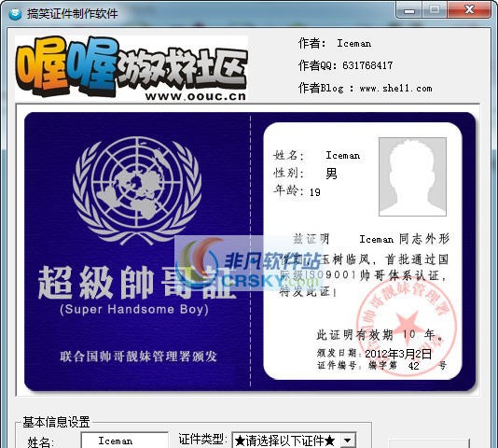Click the 此证明有效期 10 年 line
This screenshot has width=498, height=448.
pyautogui.click(x=380, y=335)
